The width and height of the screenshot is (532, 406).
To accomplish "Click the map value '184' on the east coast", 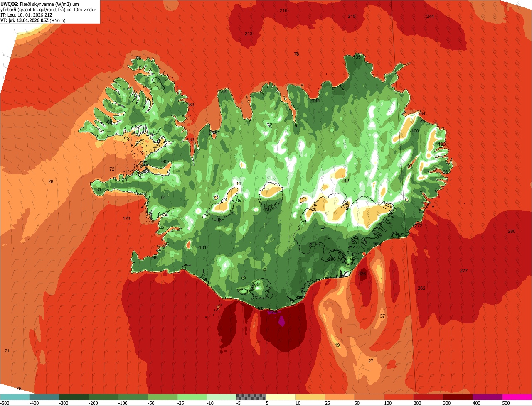I will [x=422, y=113].
